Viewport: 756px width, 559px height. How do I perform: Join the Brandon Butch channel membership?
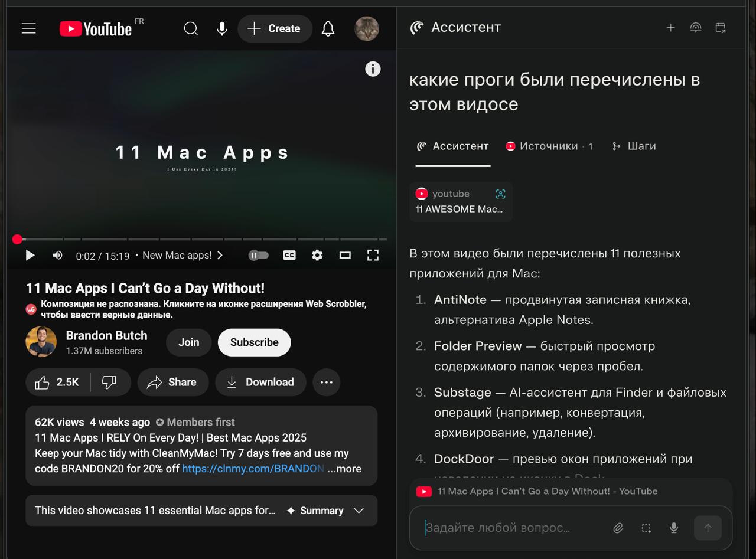point(188,342)
